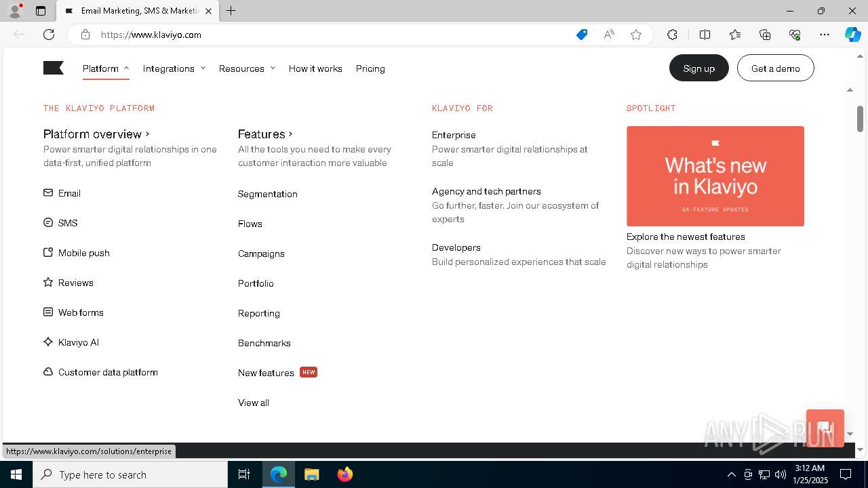Go to Pricing page

point(370,68)
